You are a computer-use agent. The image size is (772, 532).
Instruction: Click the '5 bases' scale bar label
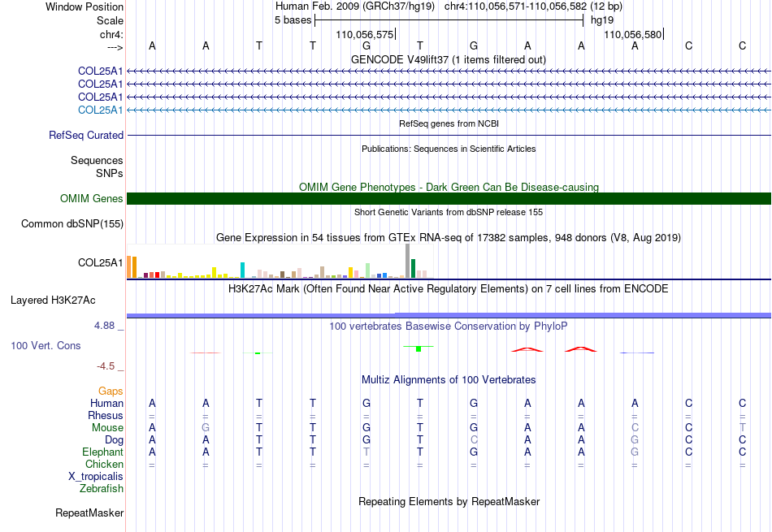coord(293,20)
